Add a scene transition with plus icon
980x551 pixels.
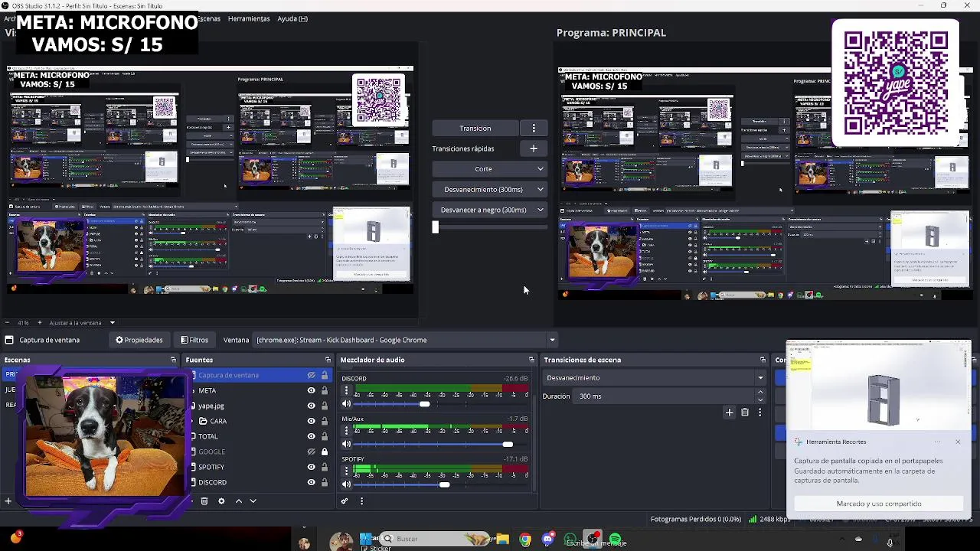point(729,412)
